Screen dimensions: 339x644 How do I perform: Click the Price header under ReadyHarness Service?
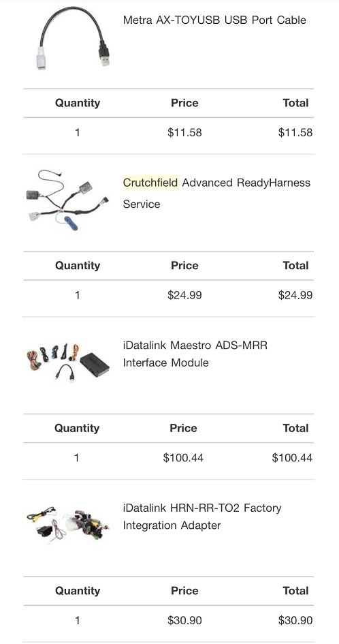[184, 266]
